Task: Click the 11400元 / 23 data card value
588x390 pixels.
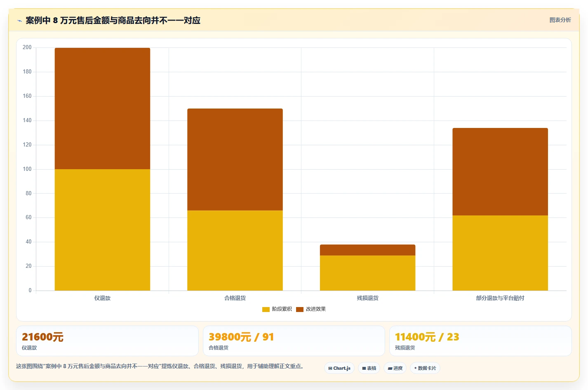Action: (x=427, y=337)
